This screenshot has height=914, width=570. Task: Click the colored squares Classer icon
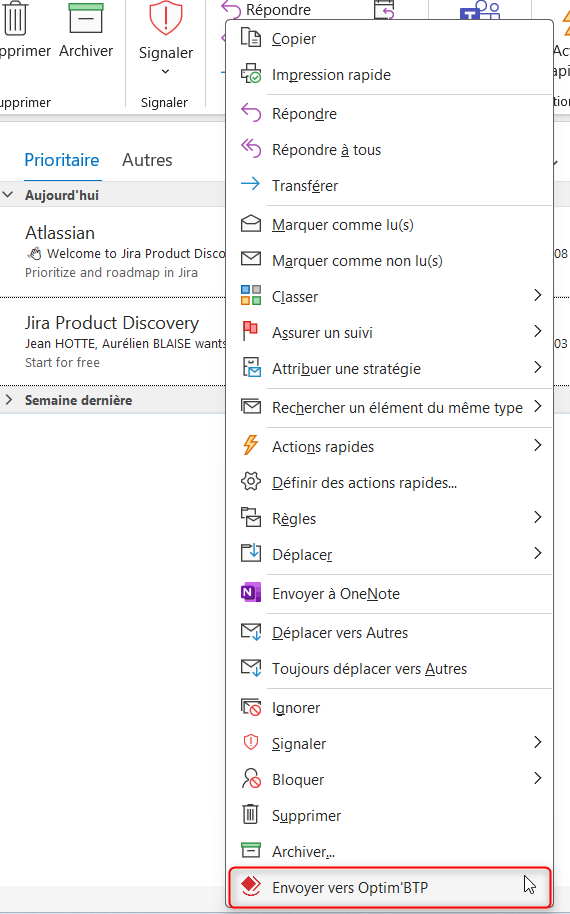pos(251,296)
